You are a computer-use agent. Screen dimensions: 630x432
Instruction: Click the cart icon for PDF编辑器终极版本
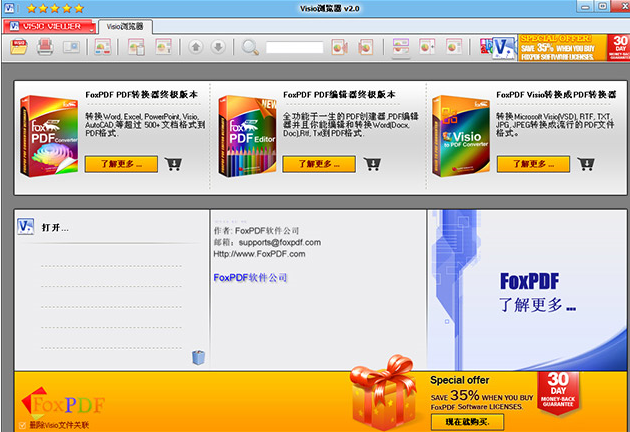point(372,164)
